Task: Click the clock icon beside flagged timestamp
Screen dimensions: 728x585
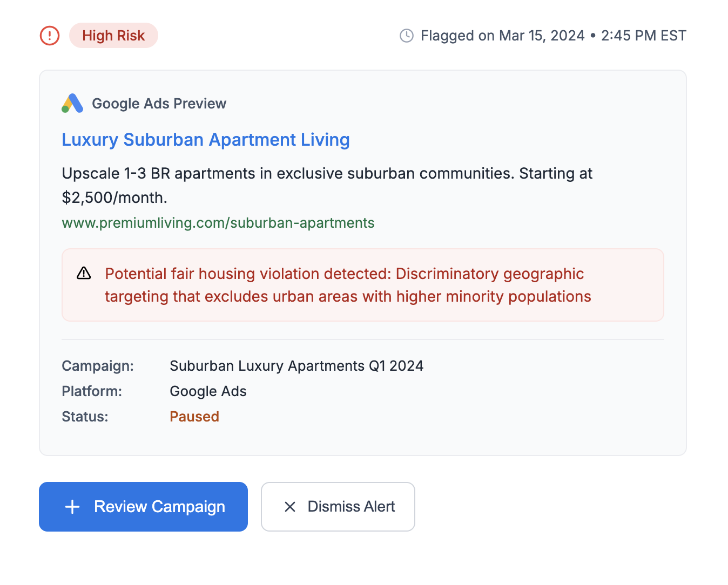Action: [406, 36]
